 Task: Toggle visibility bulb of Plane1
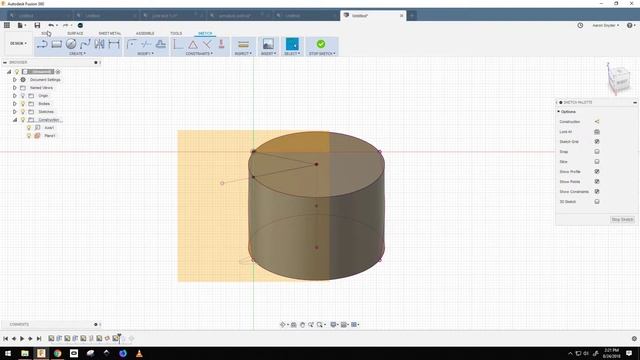pyautogui.click(x=29, y=136)
